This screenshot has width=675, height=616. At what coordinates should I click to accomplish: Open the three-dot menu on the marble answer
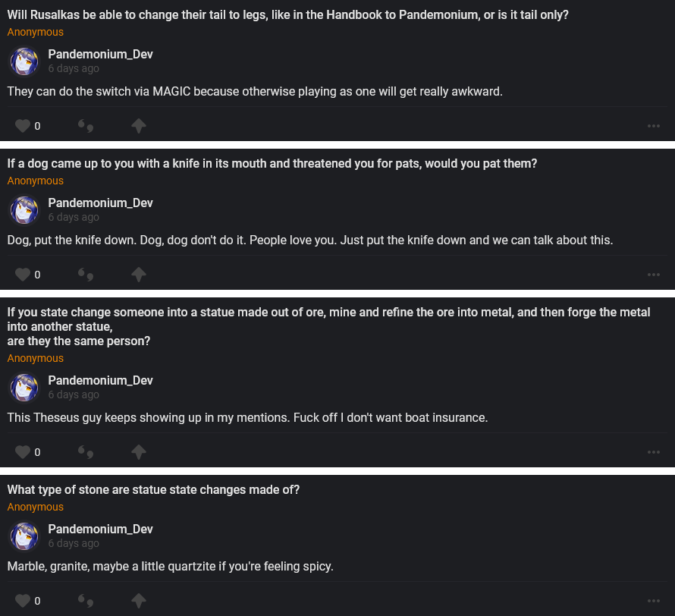654,601
